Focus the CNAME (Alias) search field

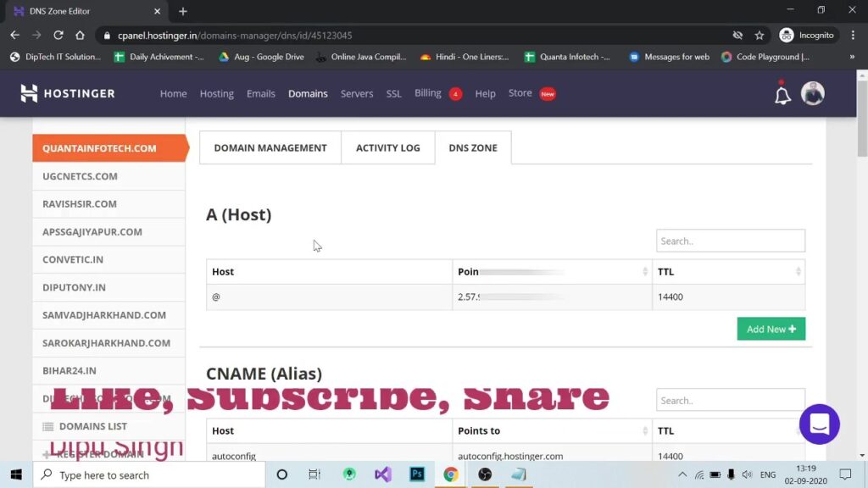731,400
